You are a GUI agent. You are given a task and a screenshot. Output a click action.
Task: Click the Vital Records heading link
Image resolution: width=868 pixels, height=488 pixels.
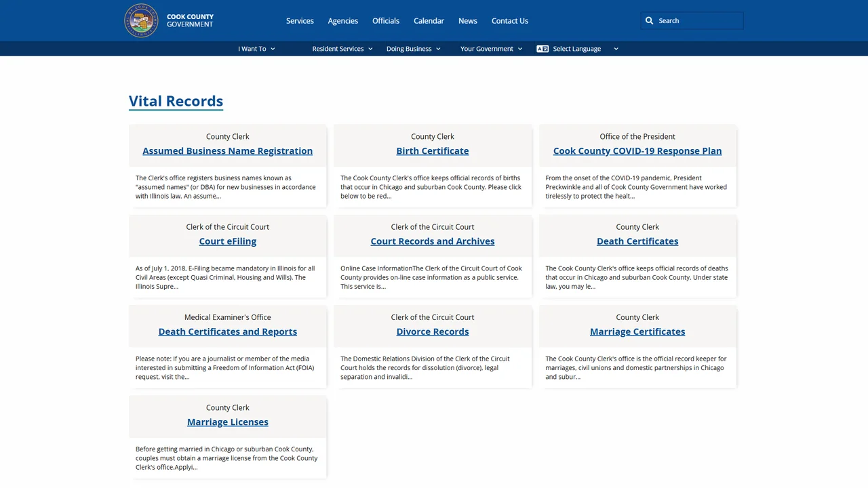click(x=176, y=101)
